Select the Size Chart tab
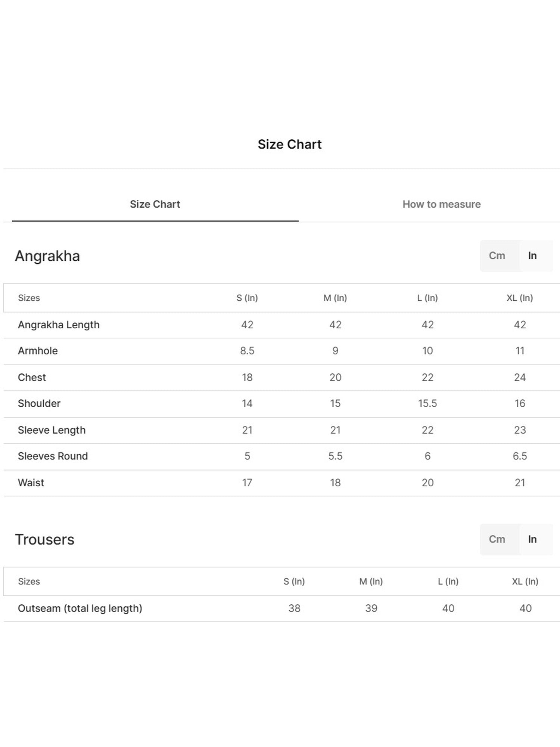The image size is (560, 747). (x=155, y=204)
